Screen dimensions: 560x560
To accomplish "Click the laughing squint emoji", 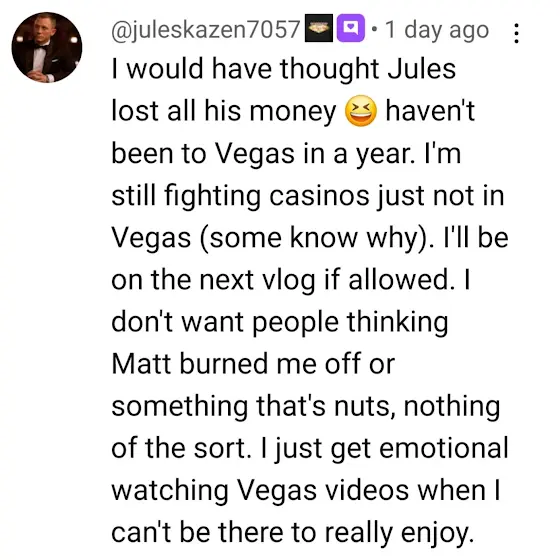I will [361, 111].
